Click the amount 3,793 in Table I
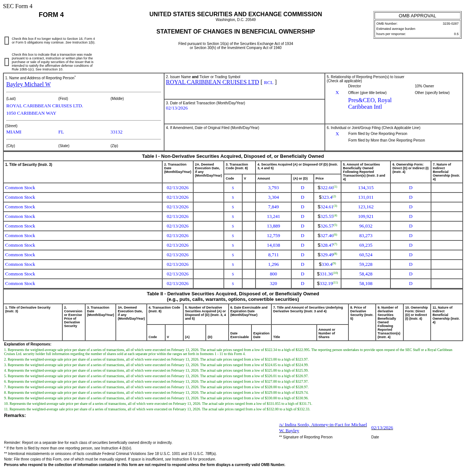 click(x=274, y=188)
